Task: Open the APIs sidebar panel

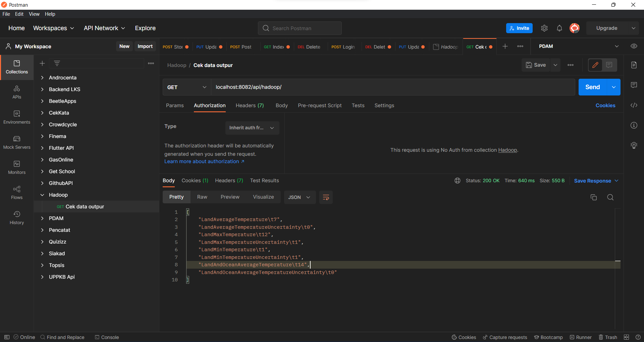Action: 17,92
